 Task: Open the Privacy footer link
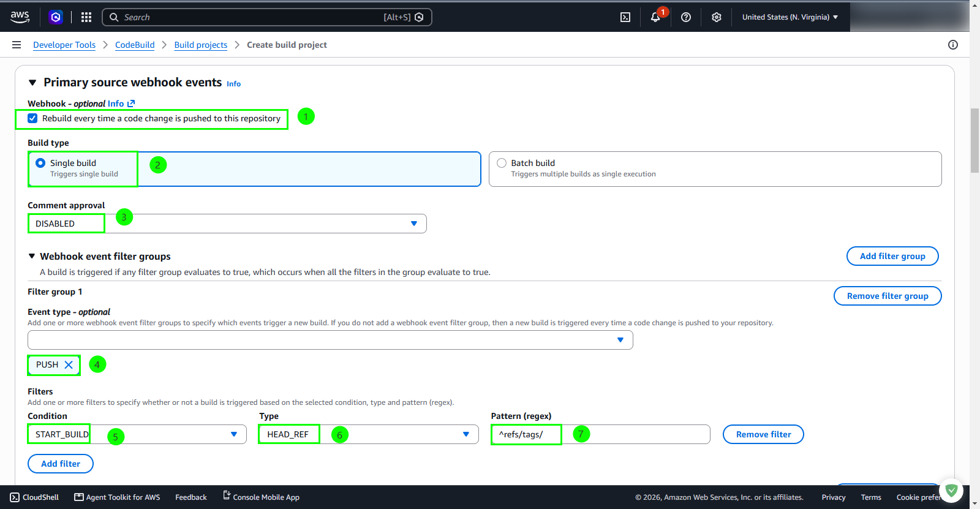point(834,497)
